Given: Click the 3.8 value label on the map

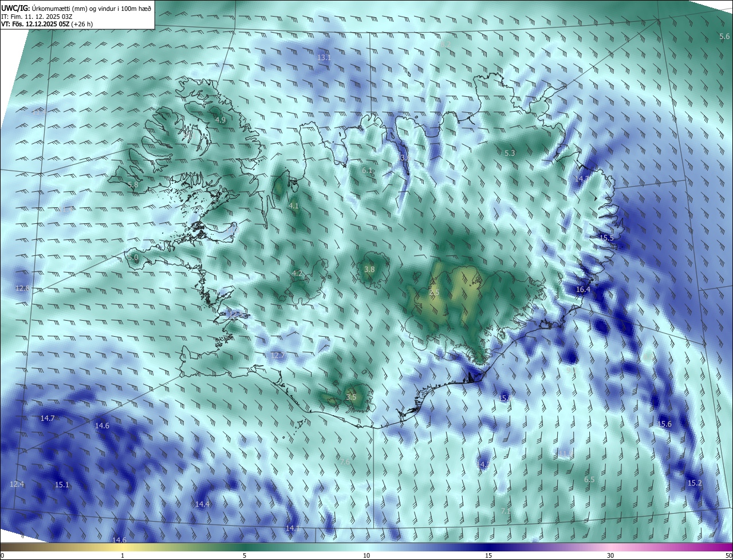Looking at the screenshot, I should (369, 269).
